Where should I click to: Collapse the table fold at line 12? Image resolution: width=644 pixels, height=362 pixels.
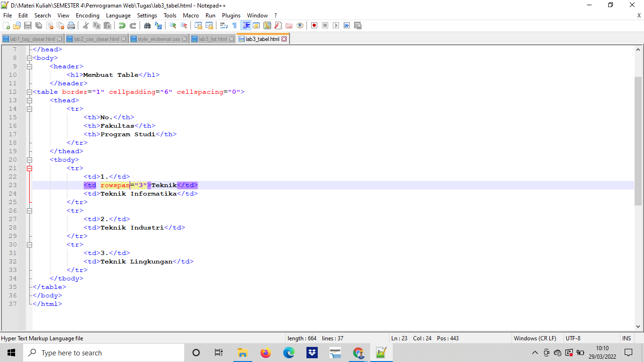click(x=29, y=91)
